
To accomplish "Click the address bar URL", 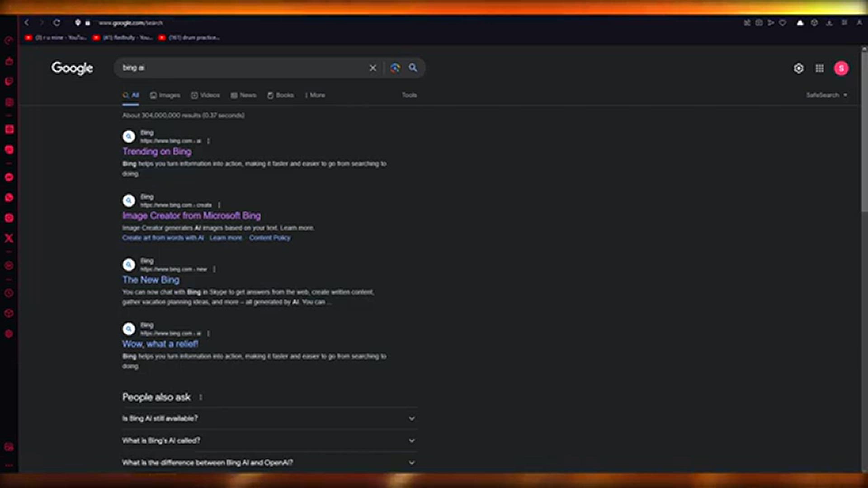I will click(131, 23).
